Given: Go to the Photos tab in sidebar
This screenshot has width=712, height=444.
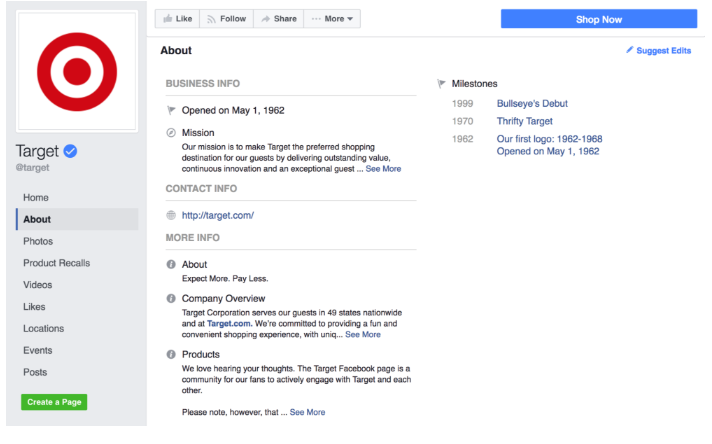Looking at the screenshot, I should (38, 241).
